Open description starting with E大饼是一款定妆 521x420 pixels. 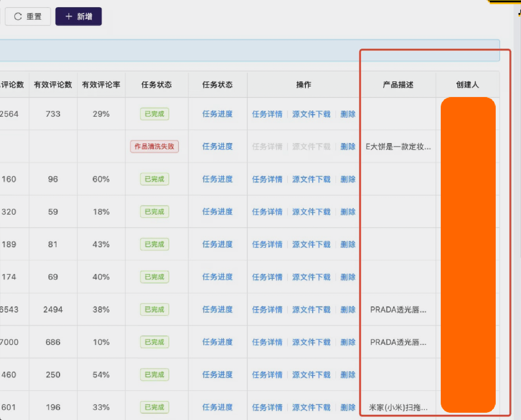(x=398, y=147)
